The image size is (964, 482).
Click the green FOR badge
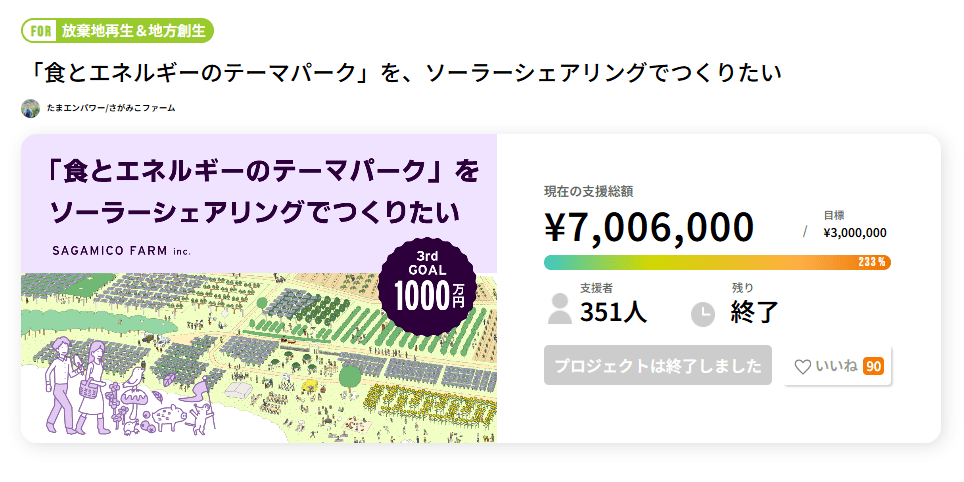coord(41,30)
